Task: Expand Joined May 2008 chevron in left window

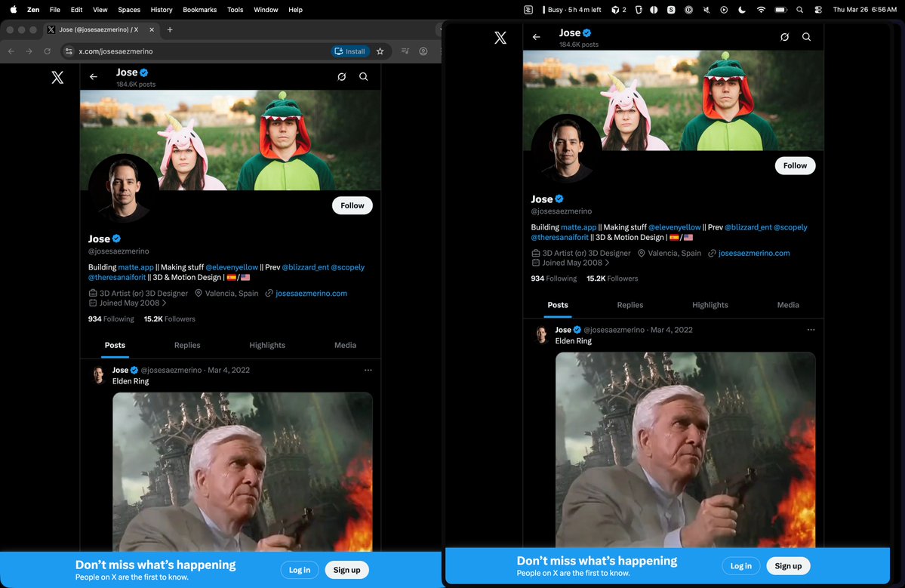Action: 165,303
